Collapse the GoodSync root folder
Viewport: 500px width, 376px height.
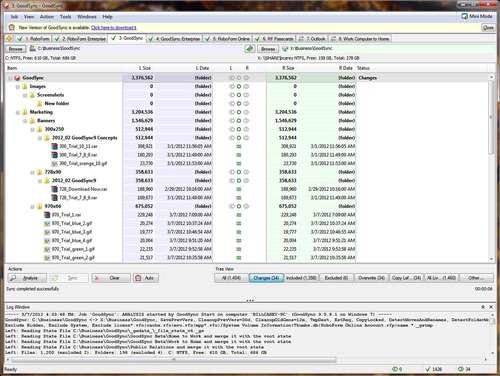point(10,78)
